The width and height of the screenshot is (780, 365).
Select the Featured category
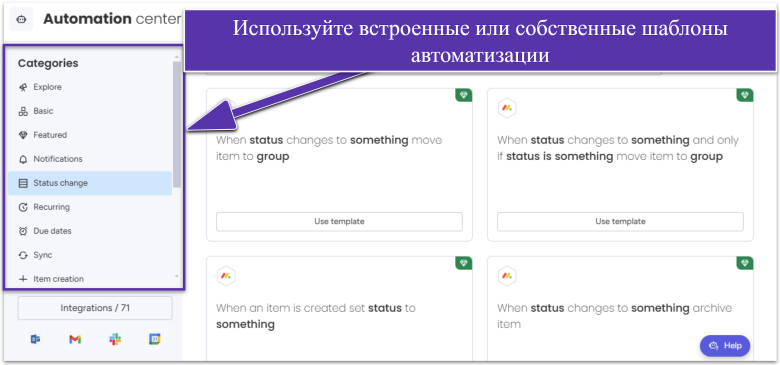tap(90, 135)
